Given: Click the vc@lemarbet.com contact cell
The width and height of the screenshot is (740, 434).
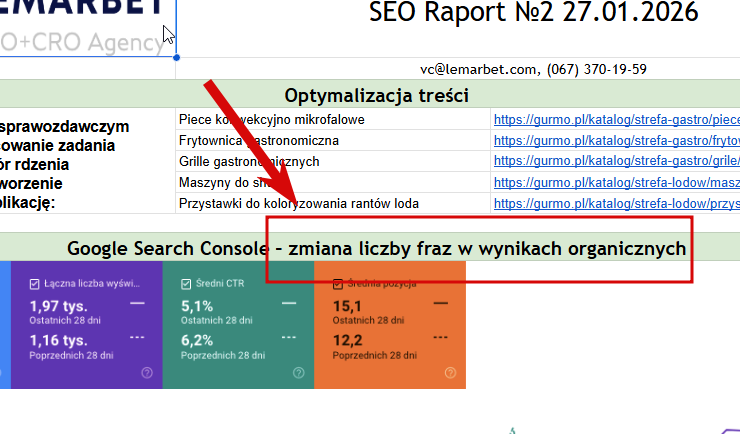Looking at the screenshot, I should [533, 69].
